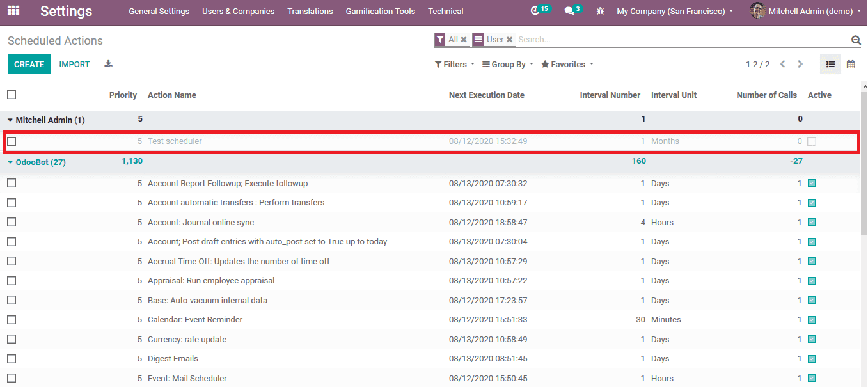Click the export download icon
The width and height of the screenshot is (868, 387).
[x=109, y=64]
